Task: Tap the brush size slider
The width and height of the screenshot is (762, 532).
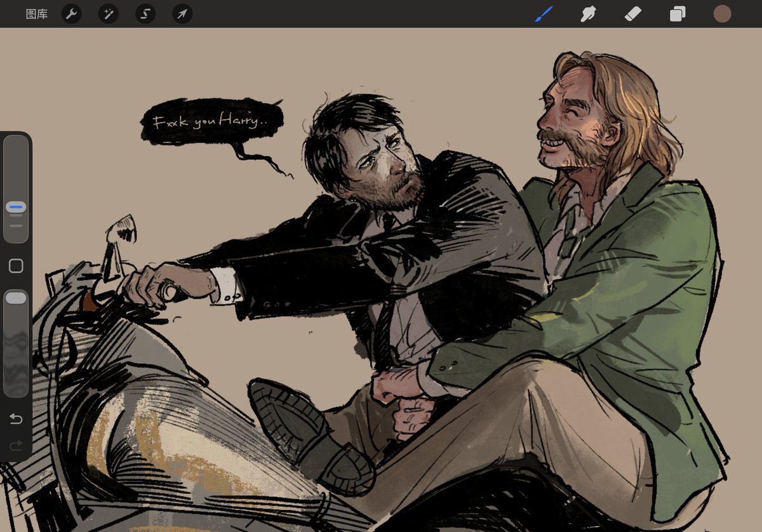Action: (16, 189)
